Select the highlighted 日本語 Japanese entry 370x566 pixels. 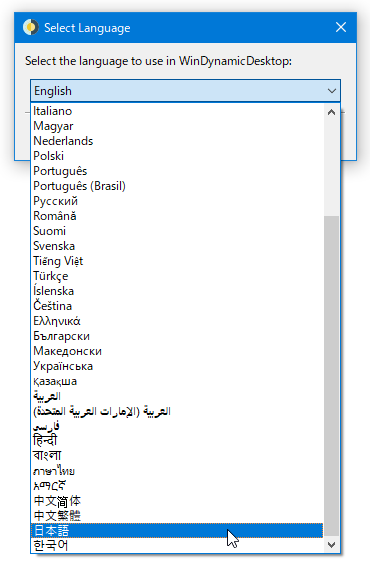click(x=177, y=531)
